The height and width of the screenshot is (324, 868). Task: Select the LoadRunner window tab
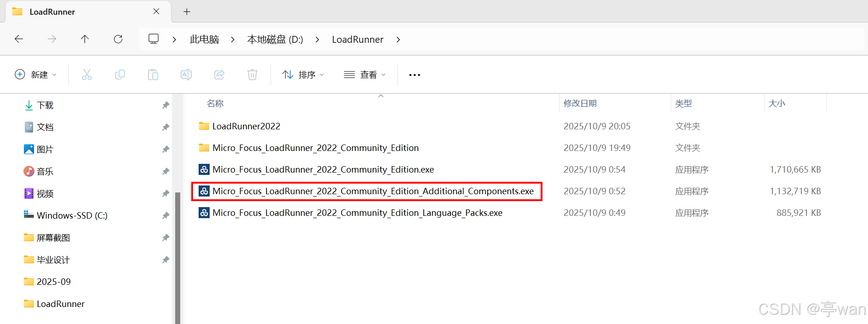click(x=87, y=12)
